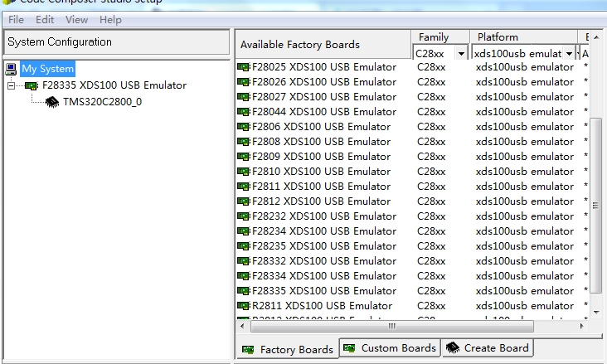The height and width of the screenshot is (364, 607).
Task: Click the scroll up arrow of board list
Action: click(x=596, y=37)
